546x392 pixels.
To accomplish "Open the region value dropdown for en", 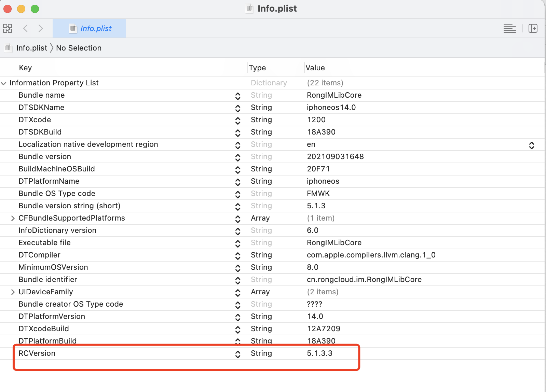I will coord(532,145).
